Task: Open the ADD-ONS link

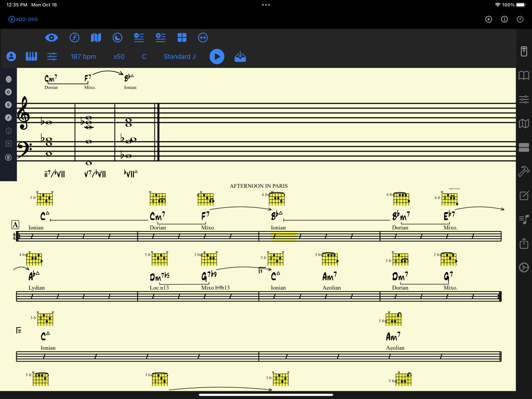Action: (23, 19)
